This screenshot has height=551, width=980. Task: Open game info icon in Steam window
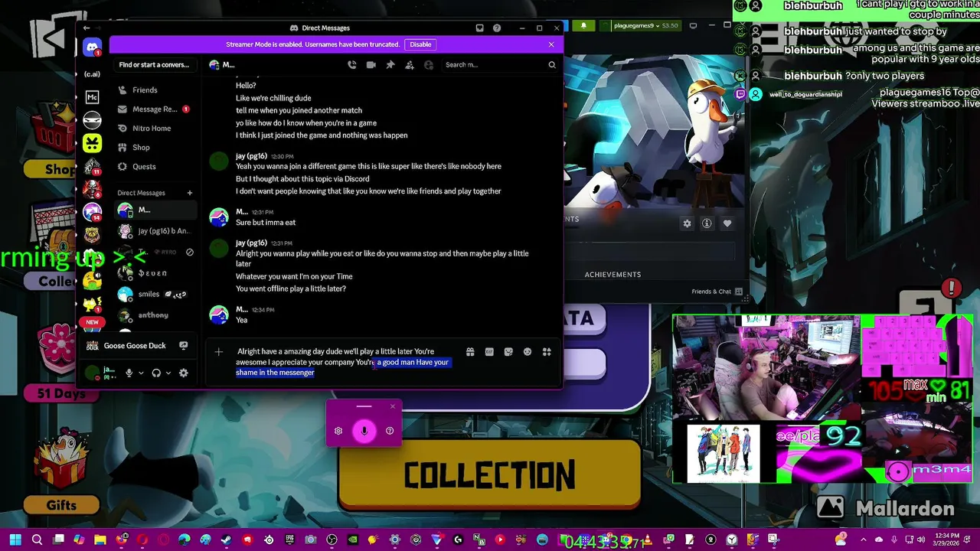click(x=707, y=223)
